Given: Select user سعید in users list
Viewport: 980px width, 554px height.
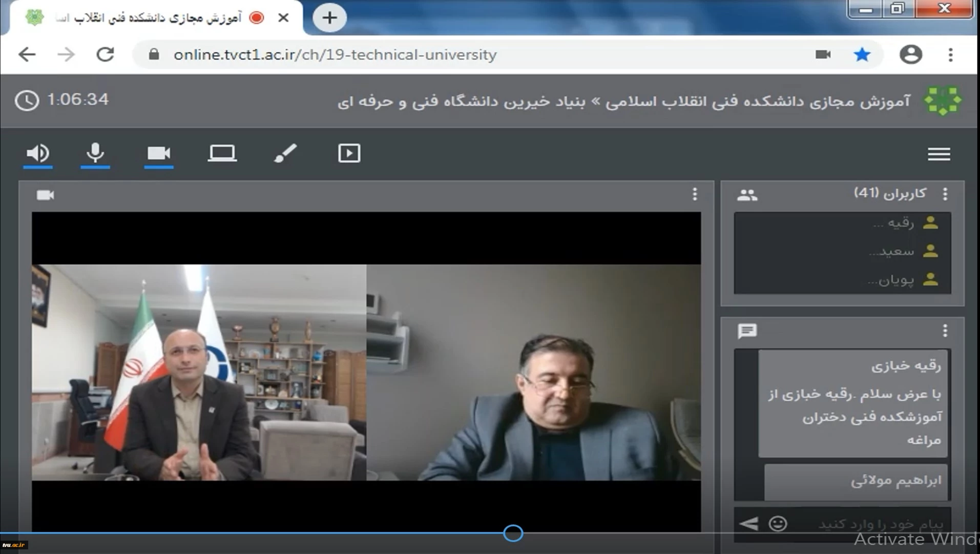Looking at the screenshot, I should point(894,251).
